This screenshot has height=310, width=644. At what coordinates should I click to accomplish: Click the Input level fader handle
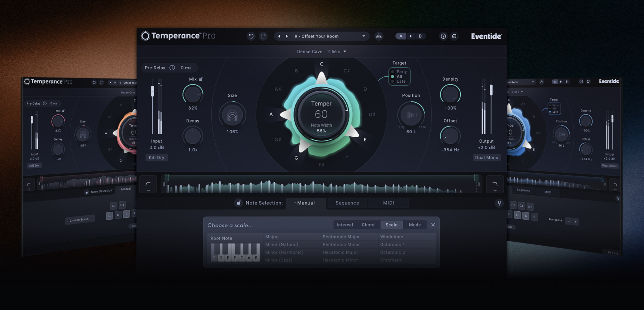pyautogui.click(x=153, y=91)
